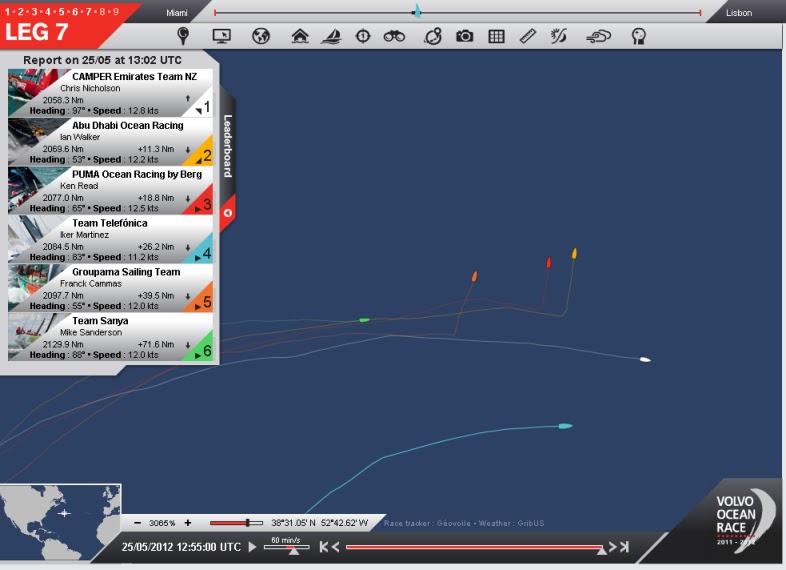Open the globe world view
This screenshot has width=786, height=570.
(x=261, y=36)
